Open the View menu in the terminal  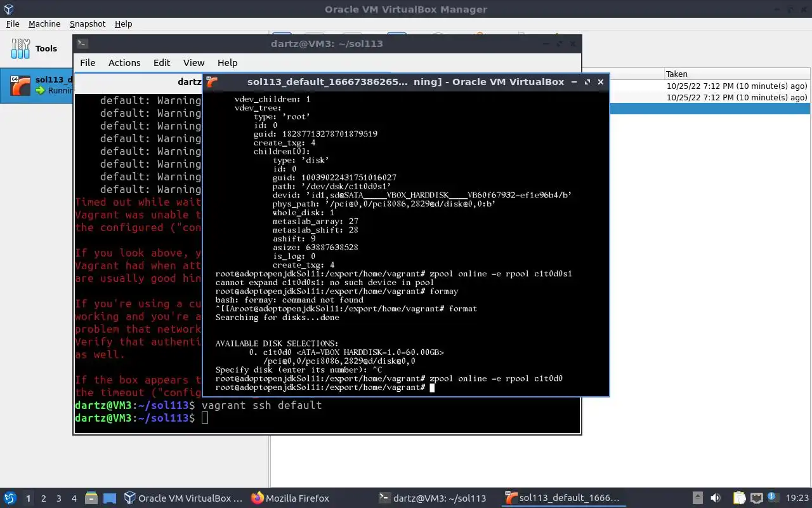193,62
